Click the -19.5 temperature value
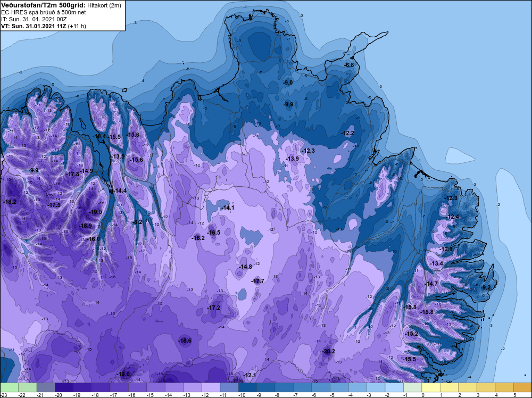 (96, 212)
